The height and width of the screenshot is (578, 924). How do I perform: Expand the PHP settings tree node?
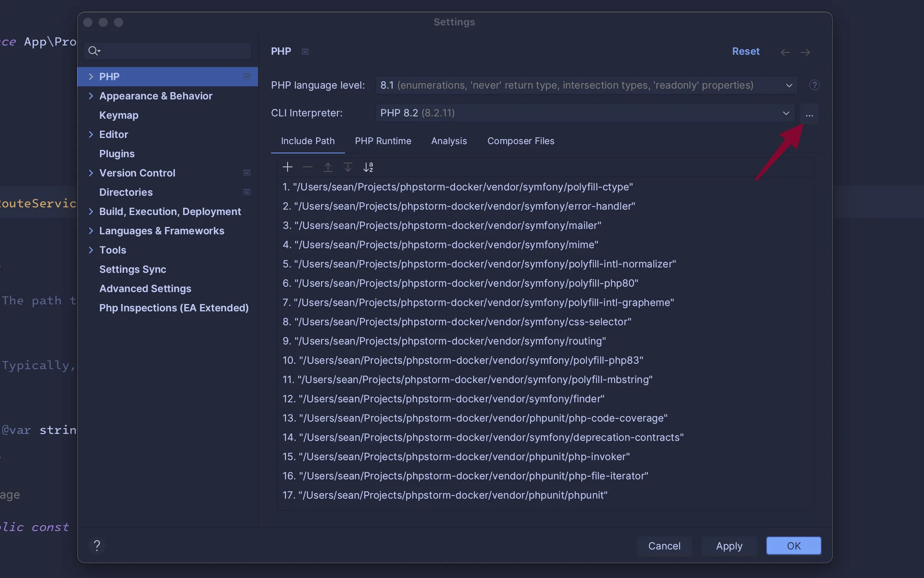[91, 76]
